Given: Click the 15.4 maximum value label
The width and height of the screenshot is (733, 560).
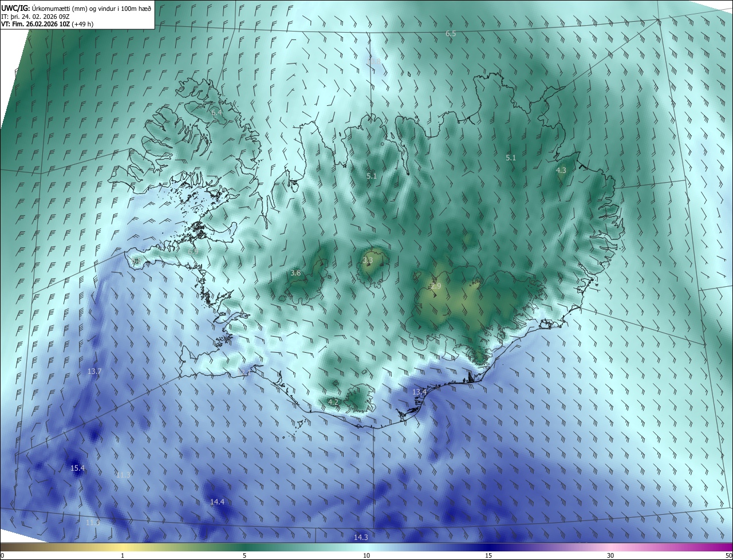Looking at the screenshot, I should (x=77, y=468).
